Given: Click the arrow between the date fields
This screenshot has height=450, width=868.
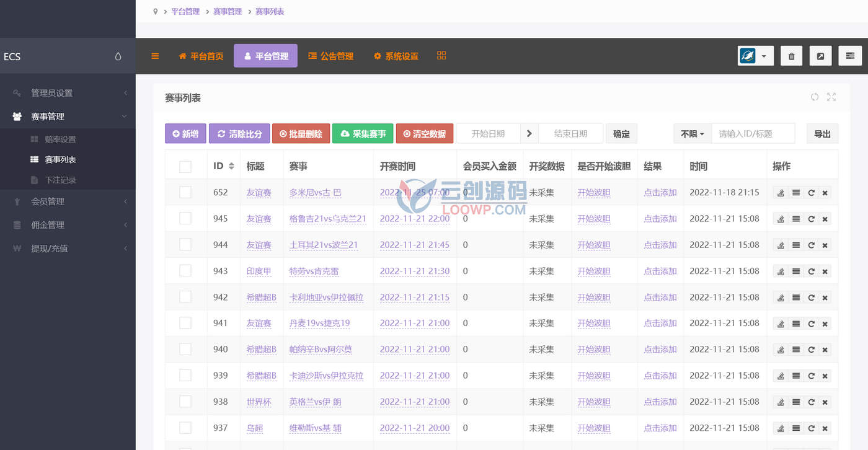Looking at the screenshot, I should (529, 133).
